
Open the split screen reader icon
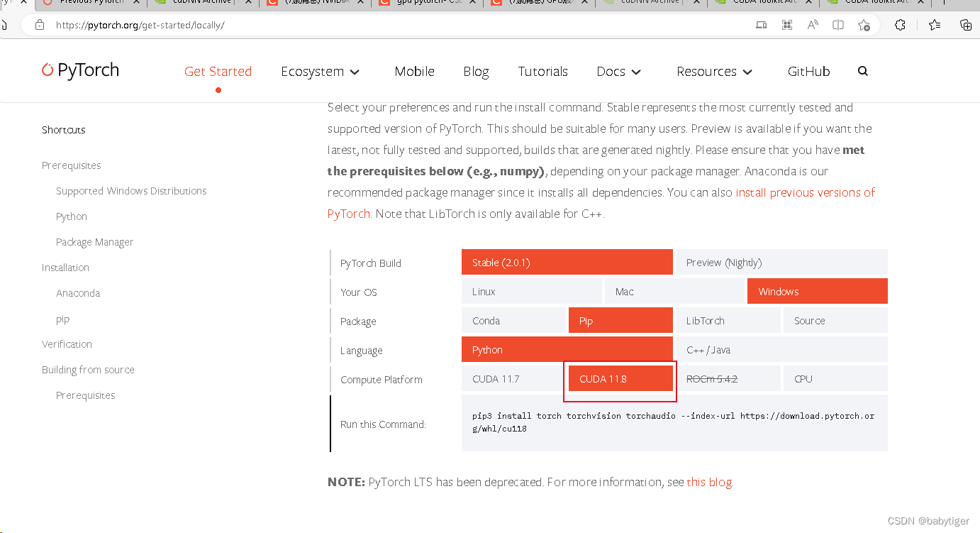click(x=838, y=25)
